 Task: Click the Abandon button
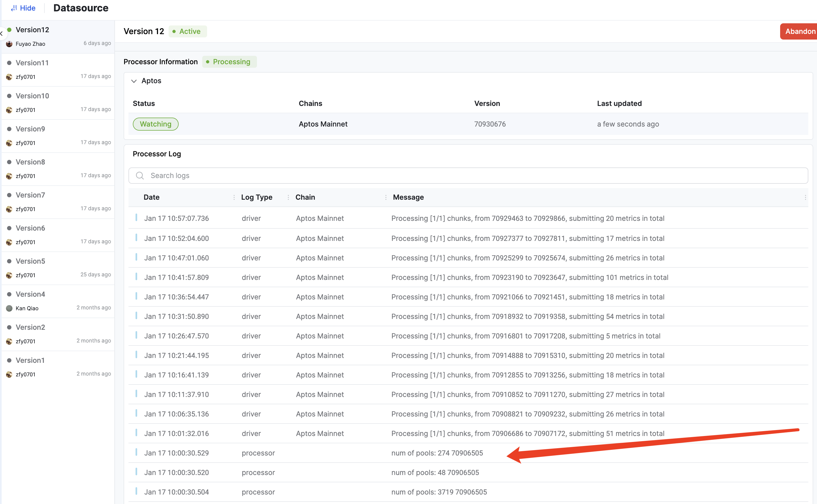tap(799, 31)
